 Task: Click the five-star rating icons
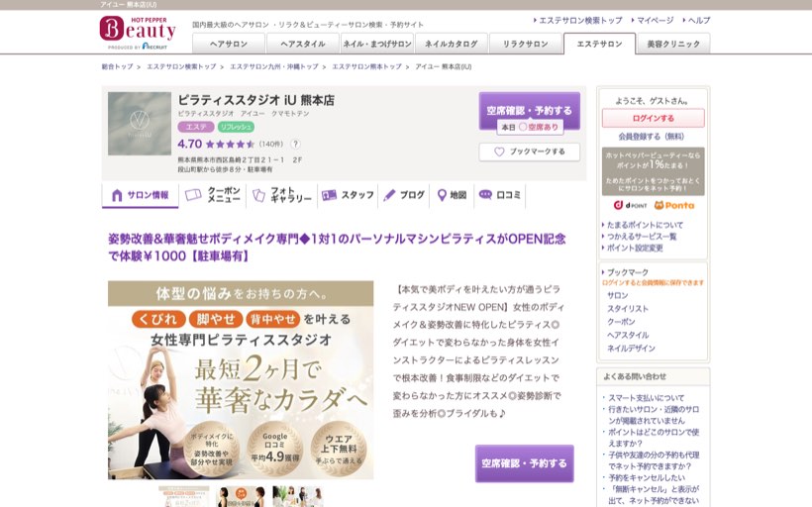click(230, 145)
